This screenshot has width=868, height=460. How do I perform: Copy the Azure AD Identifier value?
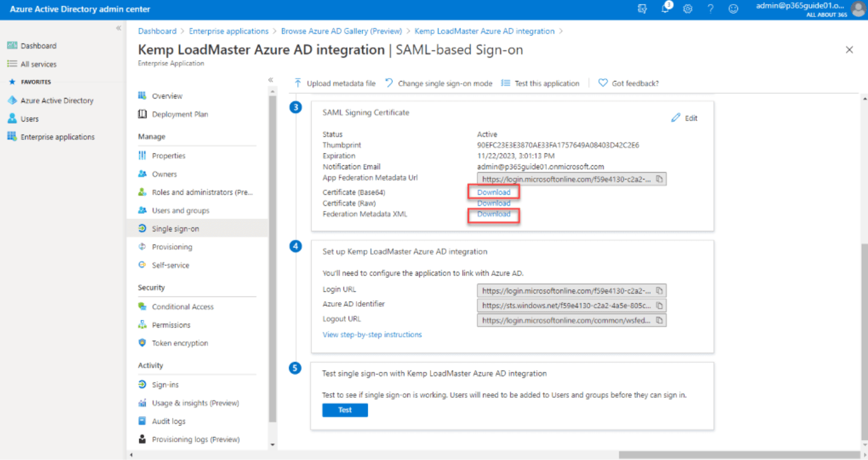659,306
